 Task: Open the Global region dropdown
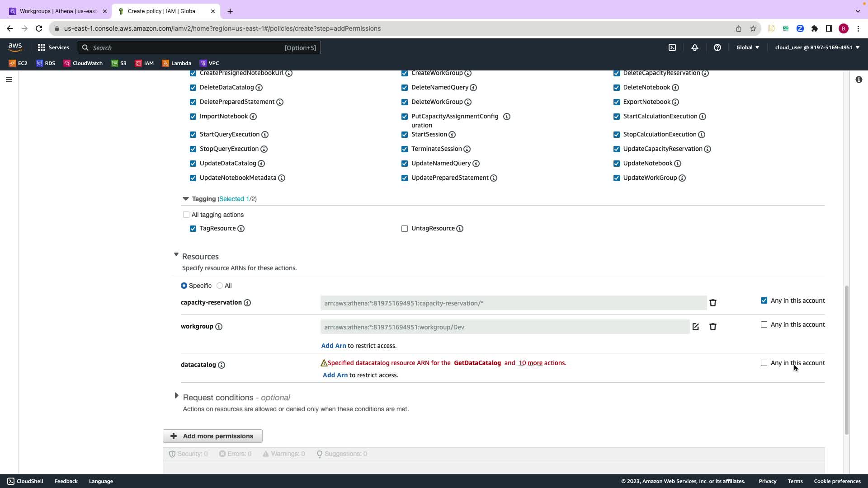747,47
